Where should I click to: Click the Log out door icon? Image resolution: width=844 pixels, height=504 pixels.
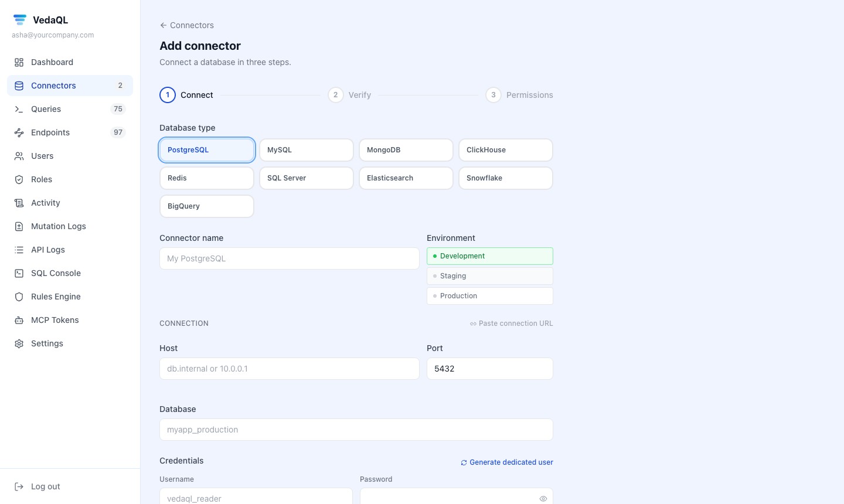pyautogui.click(x=19, y=486)
